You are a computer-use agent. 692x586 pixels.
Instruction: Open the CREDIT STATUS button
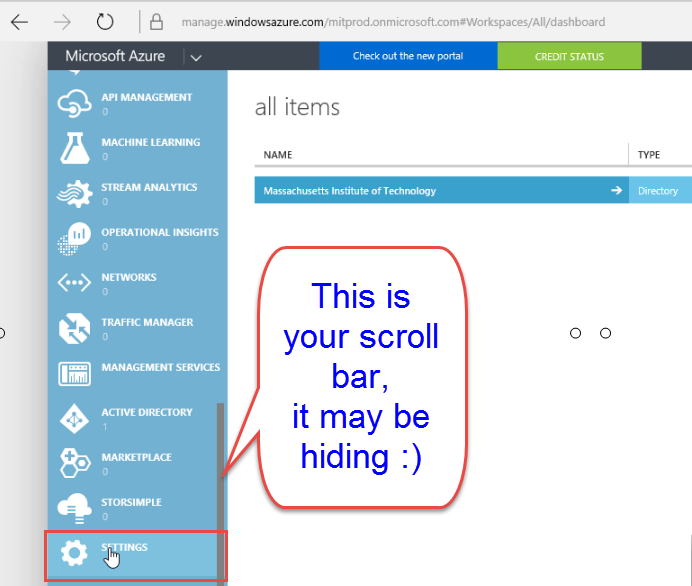tap(569, 56)
